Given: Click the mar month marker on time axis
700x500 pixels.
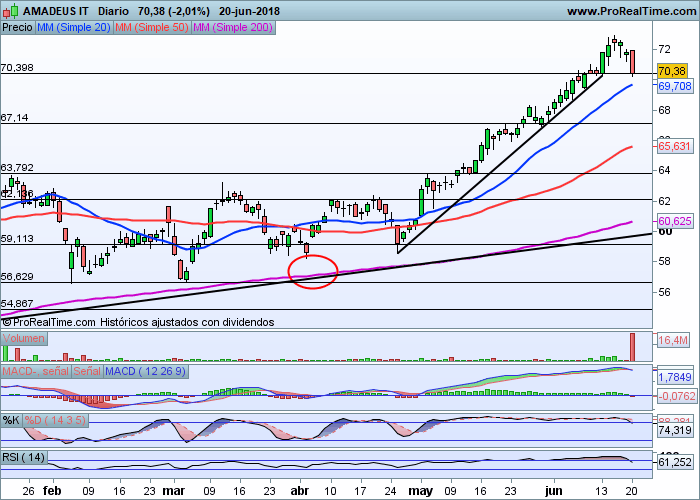Looking at the screenshot, I should pos(174,491).
